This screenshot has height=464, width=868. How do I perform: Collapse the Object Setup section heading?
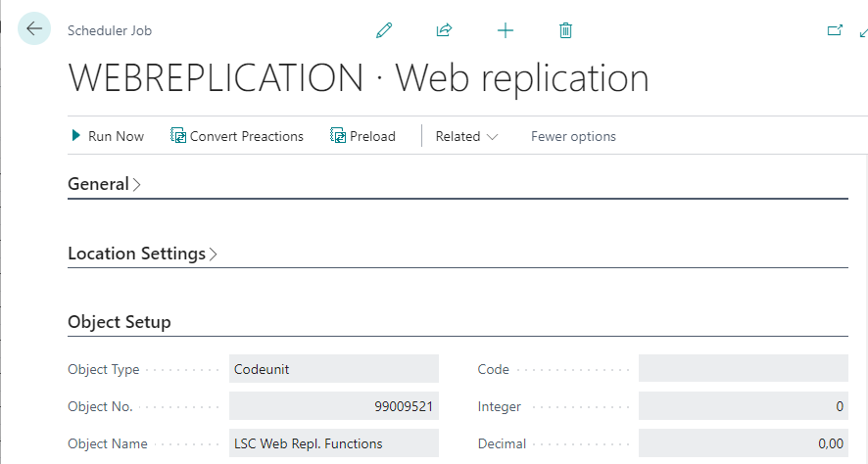[x=119, y=322]
